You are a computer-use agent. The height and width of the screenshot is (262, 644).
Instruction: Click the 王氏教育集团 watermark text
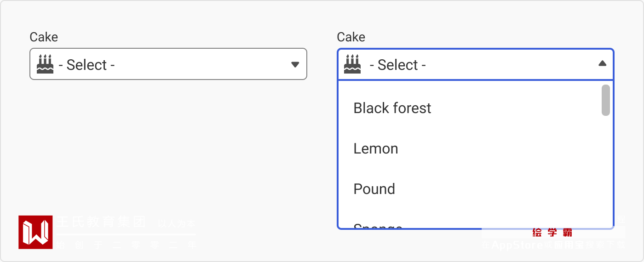(x=101, y=222)
